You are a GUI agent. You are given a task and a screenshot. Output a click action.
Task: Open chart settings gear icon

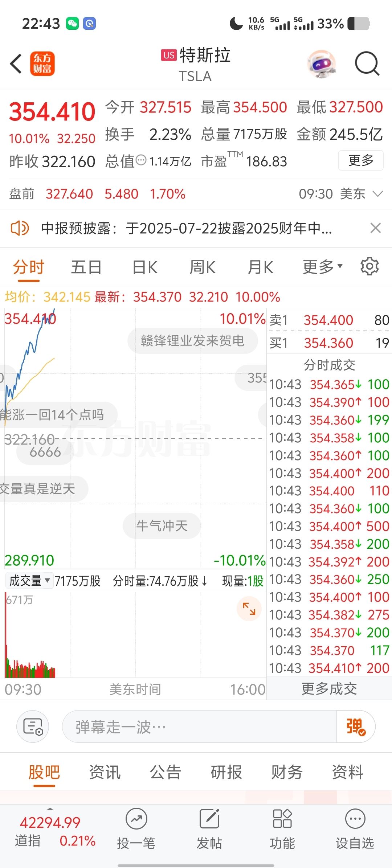pos(369,267)
